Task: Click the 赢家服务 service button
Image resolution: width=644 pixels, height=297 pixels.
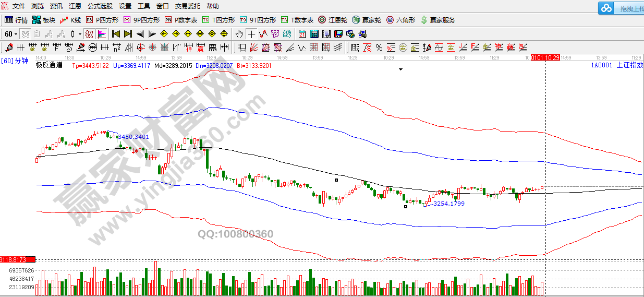Action: pyautogui.click(x=438, y=20)
